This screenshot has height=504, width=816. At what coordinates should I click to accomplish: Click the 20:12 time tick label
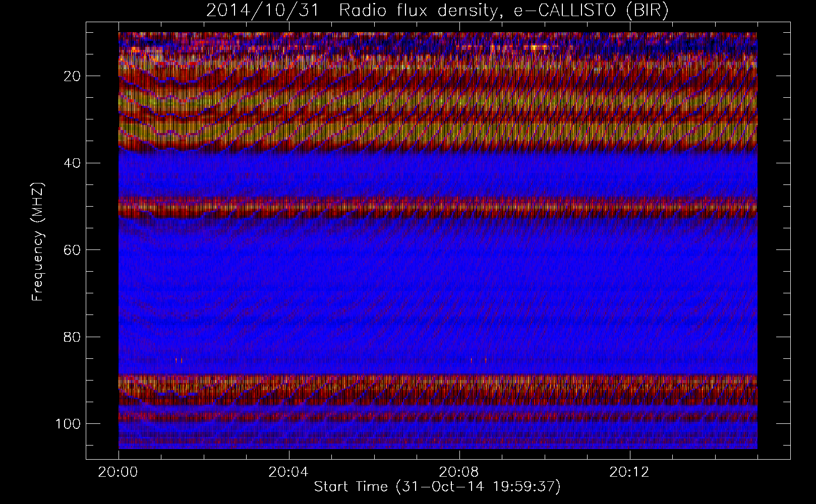click(630, 472)
